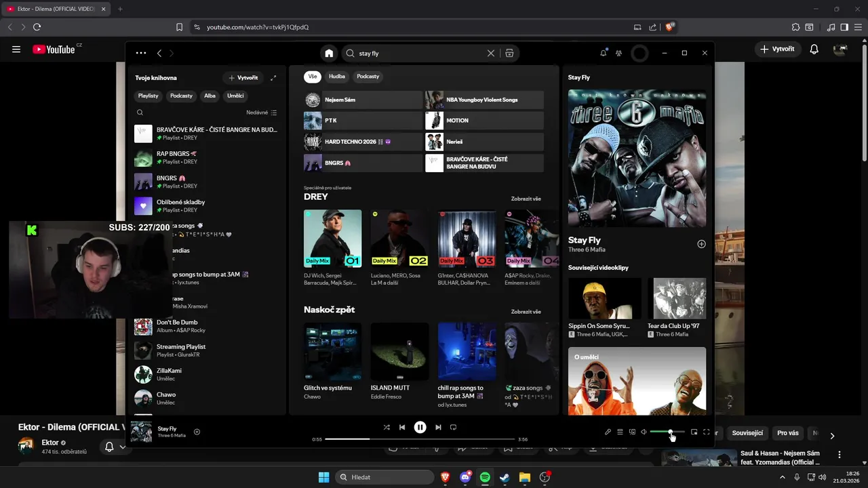Screen dimensions: 868x488
Task: Open 'ISLAND MUTT' card
Action: pyautogui.click(x=399, y=361)
